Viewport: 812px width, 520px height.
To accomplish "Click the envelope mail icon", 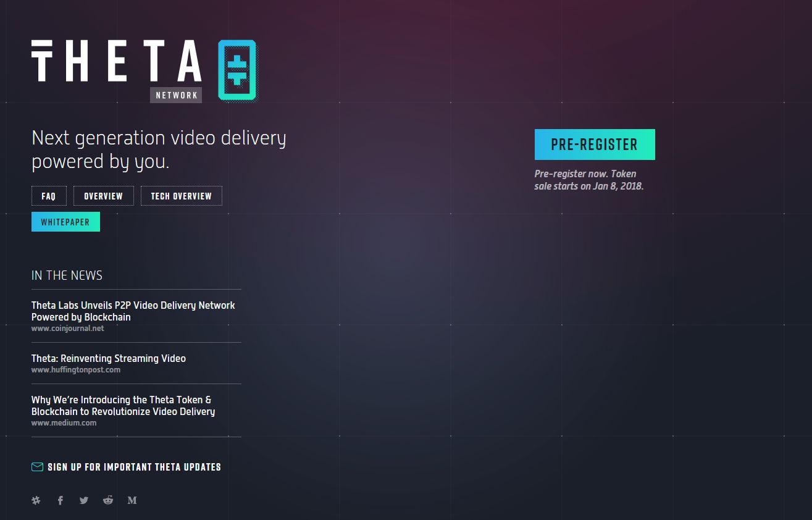I will (37, 467).
